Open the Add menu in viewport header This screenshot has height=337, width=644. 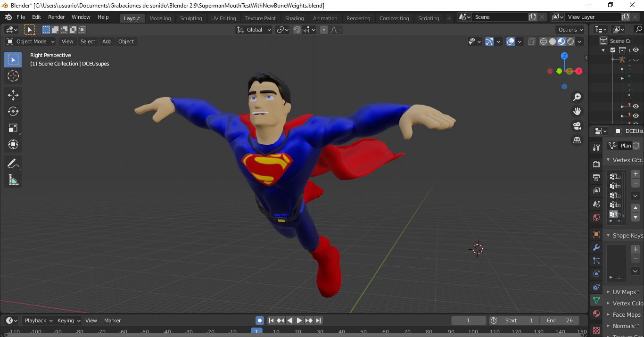[x=107, y=41]
